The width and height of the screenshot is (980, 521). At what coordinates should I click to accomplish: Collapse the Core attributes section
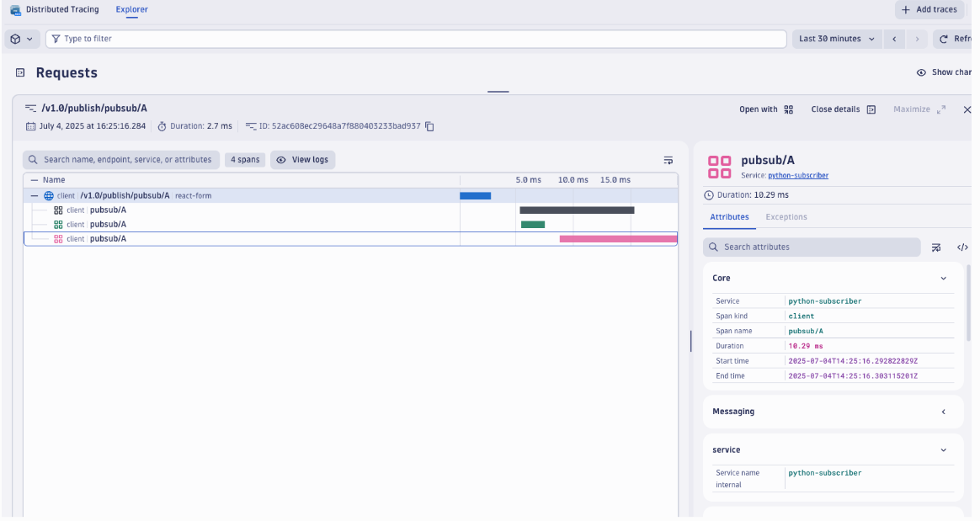point(943,278)
